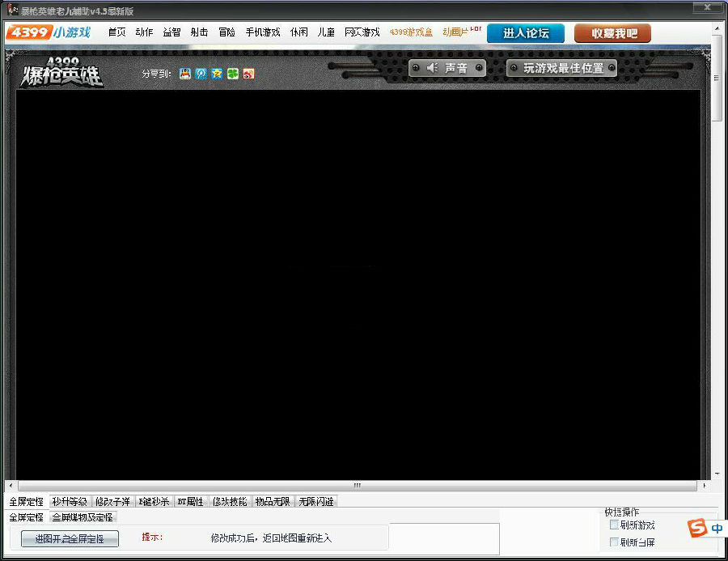Open the 修改子弹 tab
Viewport: 728px width, 561px height.
(112, 502)
